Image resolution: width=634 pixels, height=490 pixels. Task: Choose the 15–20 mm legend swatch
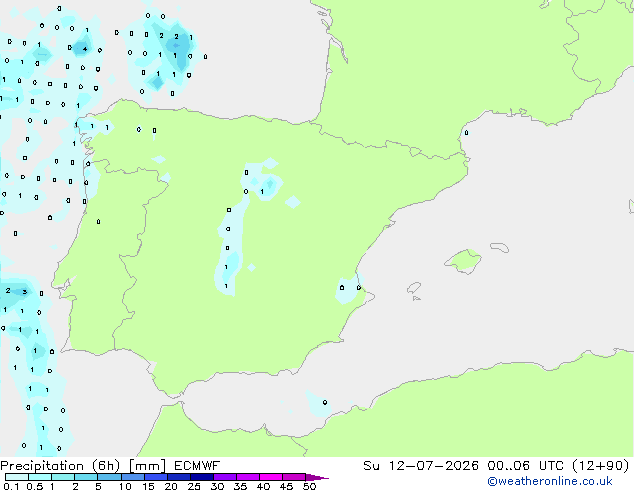tap(156, 477)
